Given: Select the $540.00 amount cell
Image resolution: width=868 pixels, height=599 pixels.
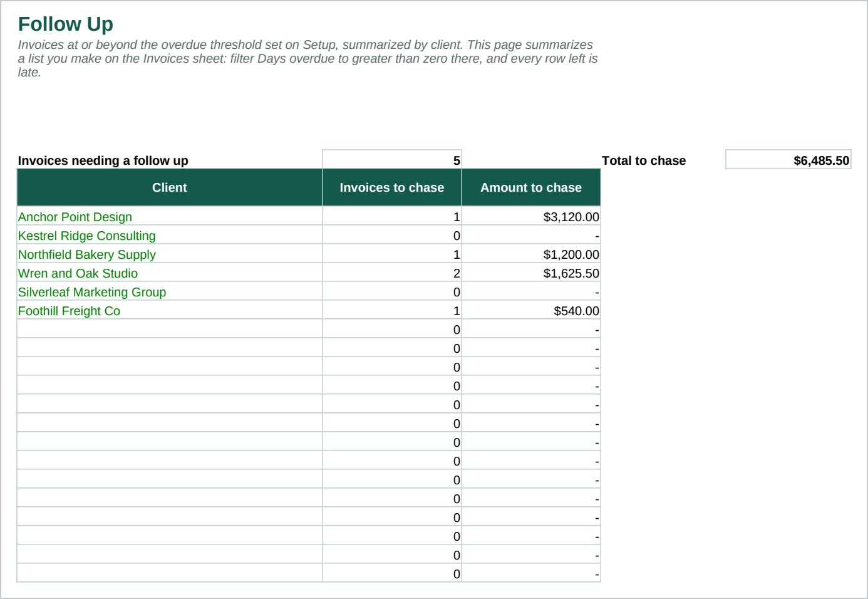Looking at the screenshot, I should [x=531, y=310].
